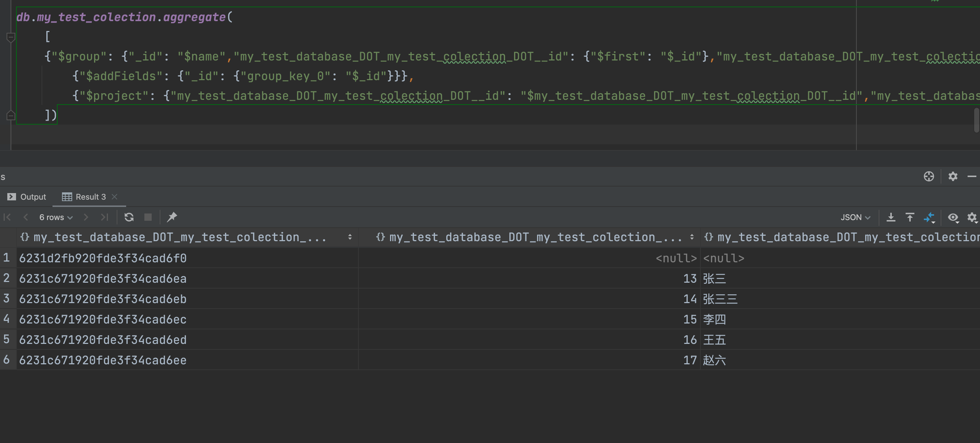Viewport: 980px width, 443px height.
Task: Pin the Result 3 tab
Action: (172, 217)
